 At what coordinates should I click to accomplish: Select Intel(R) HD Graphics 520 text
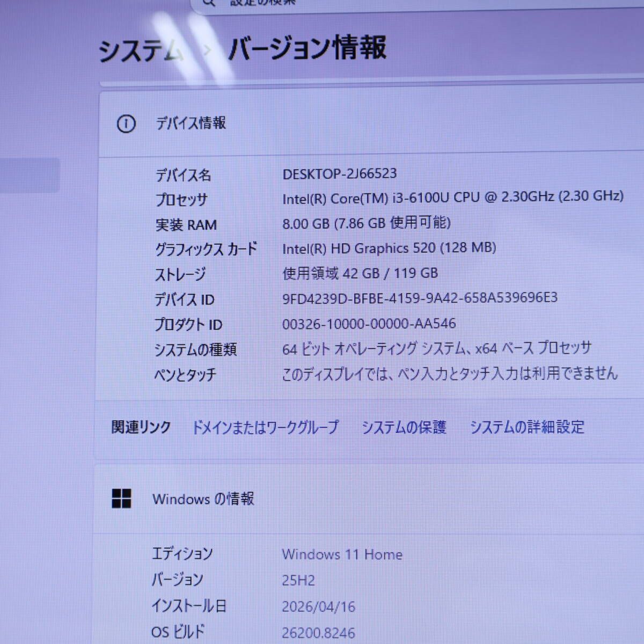389,248
